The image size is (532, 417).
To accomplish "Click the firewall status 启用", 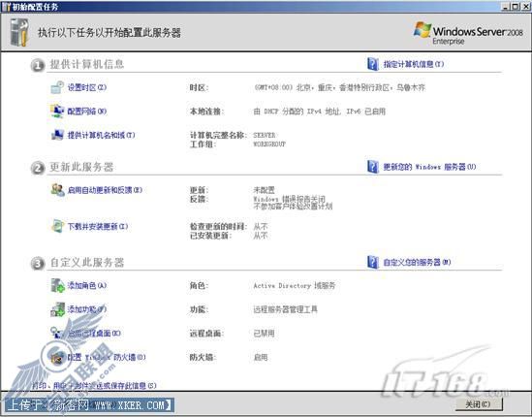I will (x=261, y=357).
